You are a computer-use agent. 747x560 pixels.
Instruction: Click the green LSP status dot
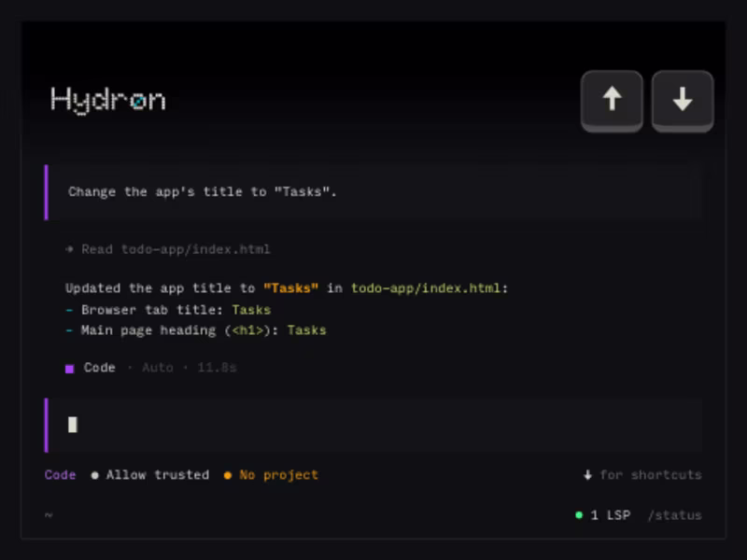[x=579, y=515]
